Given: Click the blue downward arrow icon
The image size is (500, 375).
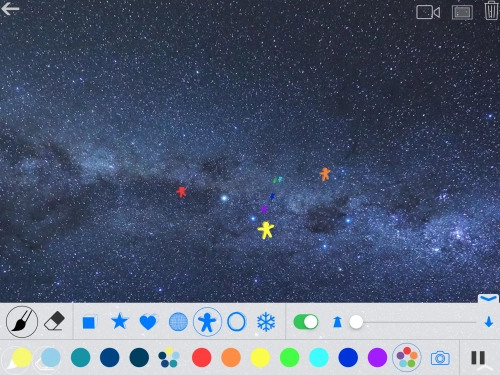Looking at the screenshot, I should [x=489, y=322].
